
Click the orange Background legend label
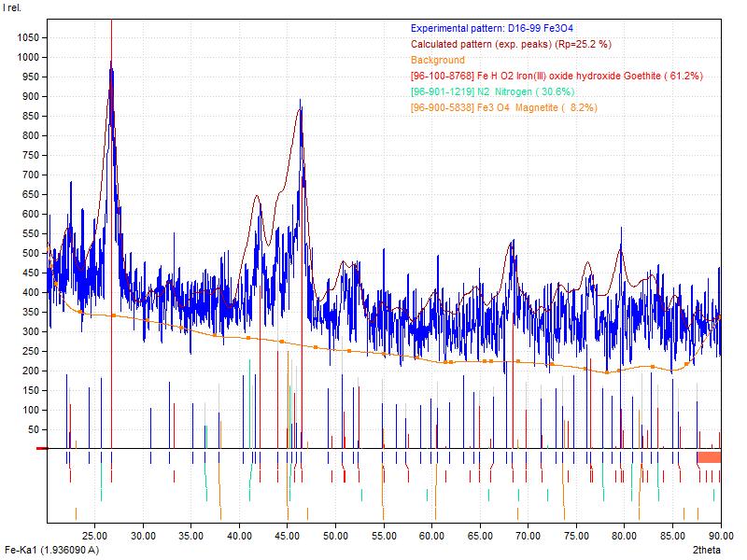(x=437, y=60)
